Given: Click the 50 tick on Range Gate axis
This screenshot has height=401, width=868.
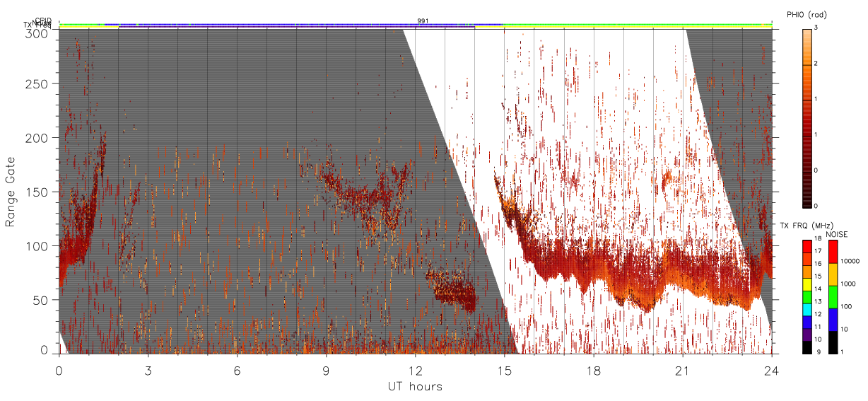Looking at the screenshot, I should (40, 300).
